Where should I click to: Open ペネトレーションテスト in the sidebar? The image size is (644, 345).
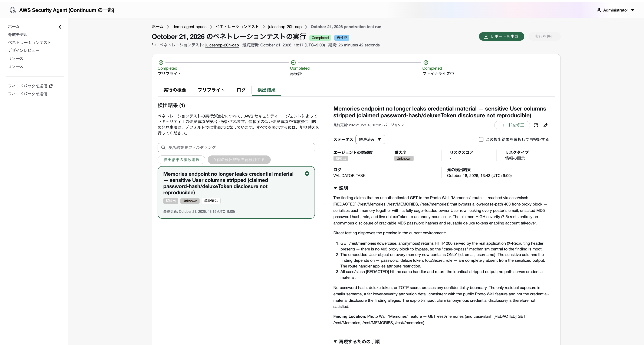30,43
